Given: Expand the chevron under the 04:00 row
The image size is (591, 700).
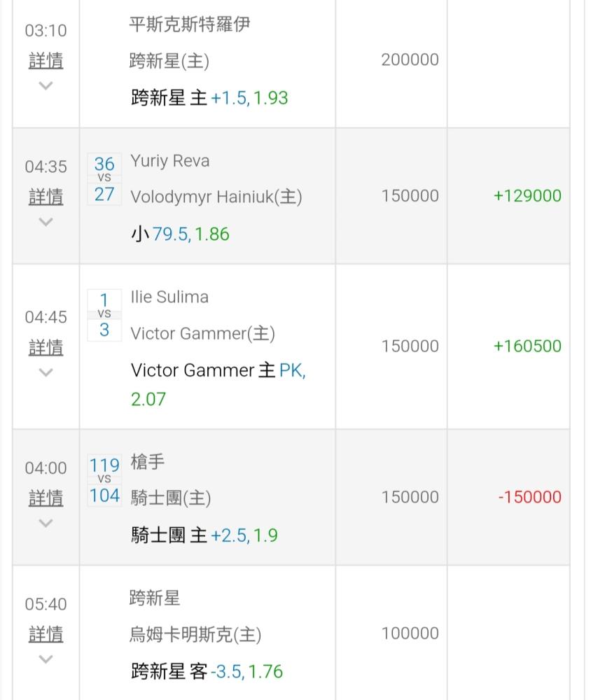Looking at the screenshot, I should point(46,522).
